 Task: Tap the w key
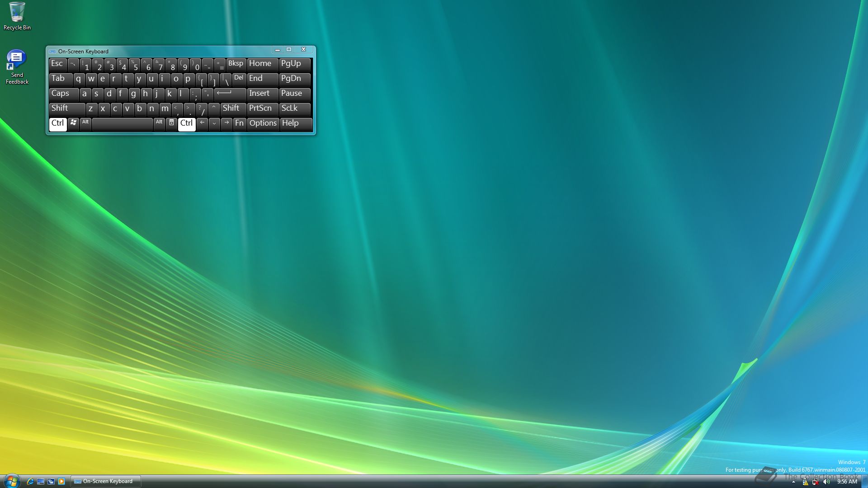point(91,80)
